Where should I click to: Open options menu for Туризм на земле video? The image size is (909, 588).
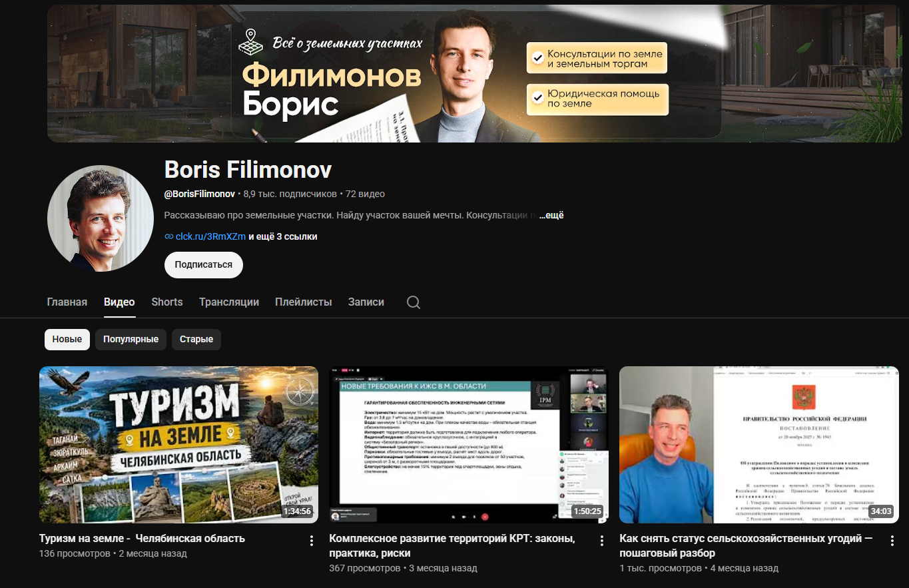[x=311, y=541]
